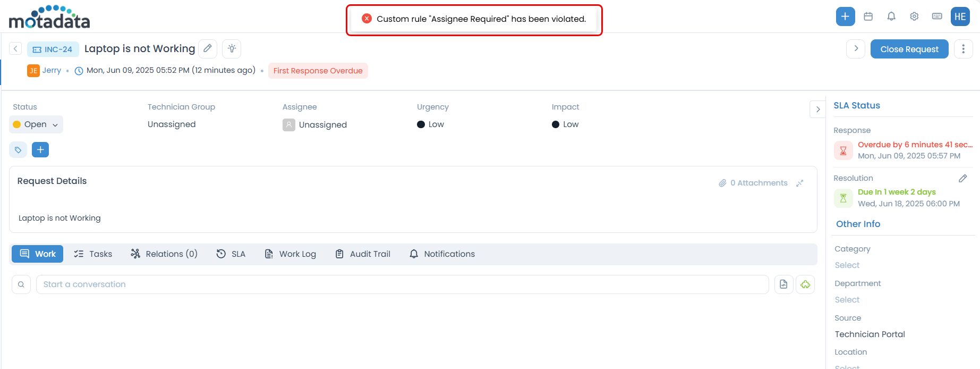Click the 'Due In 1 week 2 days' text
The height and width of the screenshot is (369, 980).
pyautogui.click(x=897, y=192)
